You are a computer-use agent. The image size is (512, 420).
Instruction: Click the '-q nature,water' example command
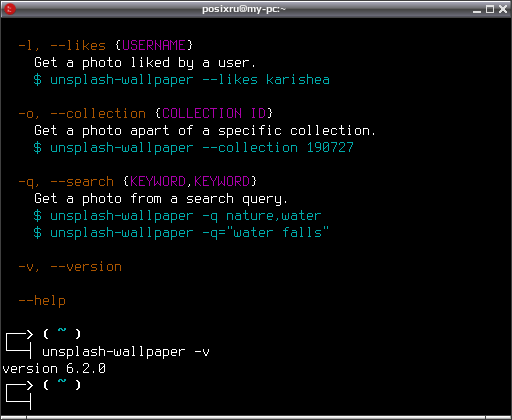[177, 216]
